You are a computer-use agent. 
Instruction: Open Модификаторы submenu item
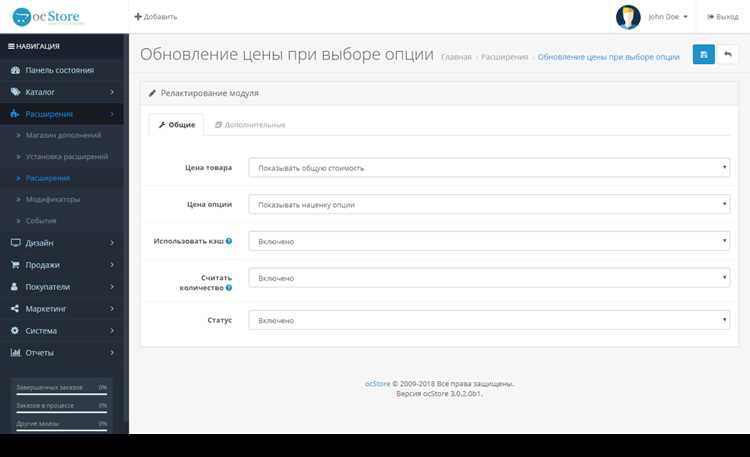53,200
